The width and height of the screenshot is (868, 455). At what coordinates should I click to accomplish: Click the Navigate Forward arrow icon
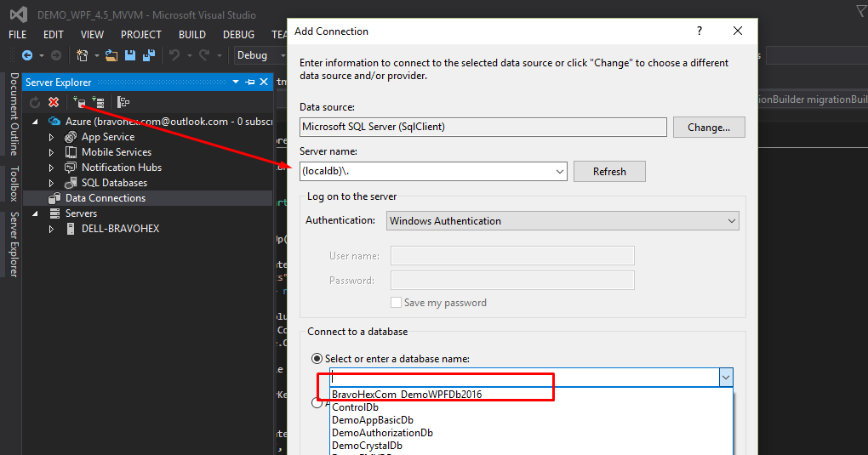56,55
